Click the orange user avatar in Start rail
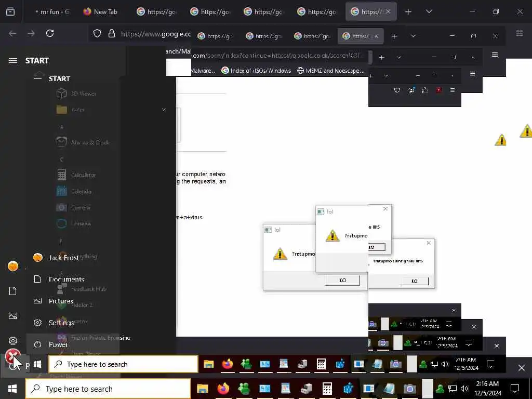 tap(13, 266)
